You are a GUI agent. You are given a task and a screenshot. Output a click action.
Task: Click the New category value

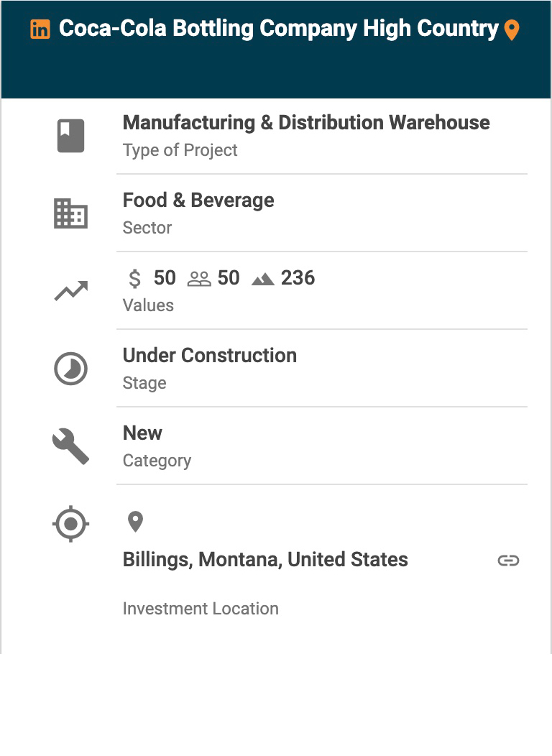(142, 433)
